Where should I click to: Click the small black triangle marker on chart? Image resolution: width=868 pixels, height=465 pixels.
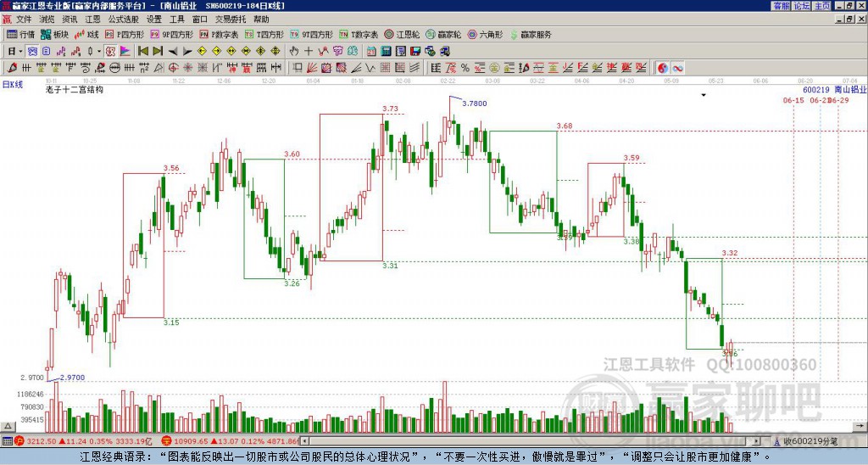coord(704,95)
